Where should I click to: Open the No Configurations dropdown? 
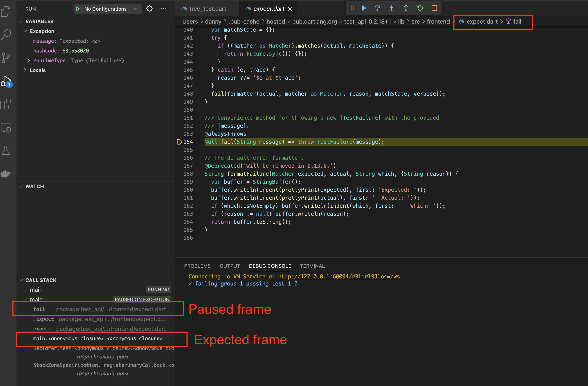pos(107,9)
